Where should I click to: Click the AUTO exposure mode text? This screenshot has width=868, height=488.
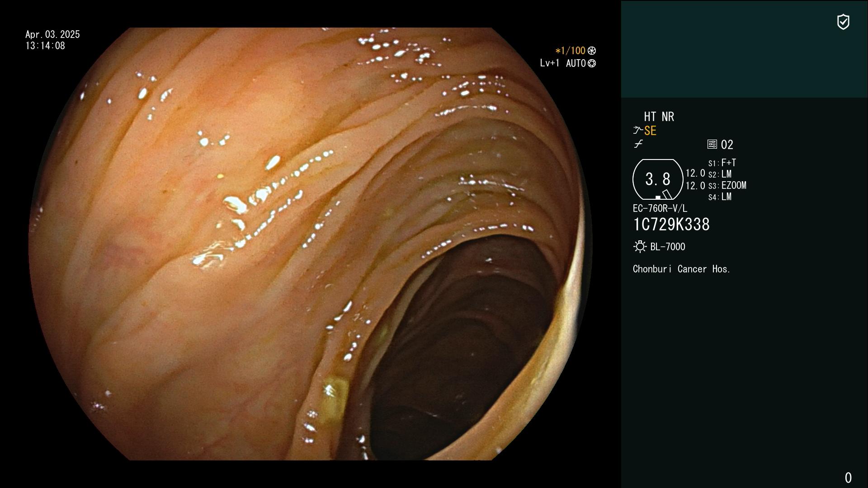point(576,63)
